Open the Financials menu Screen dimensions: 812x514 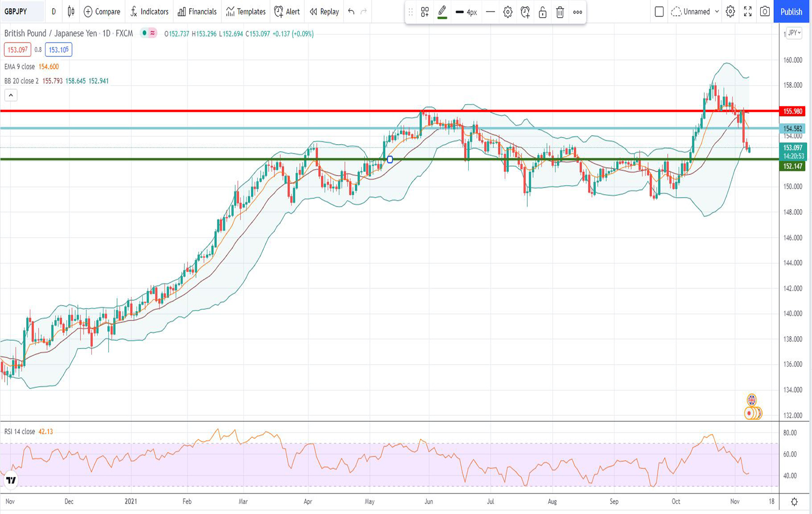[x=197, y=11]
